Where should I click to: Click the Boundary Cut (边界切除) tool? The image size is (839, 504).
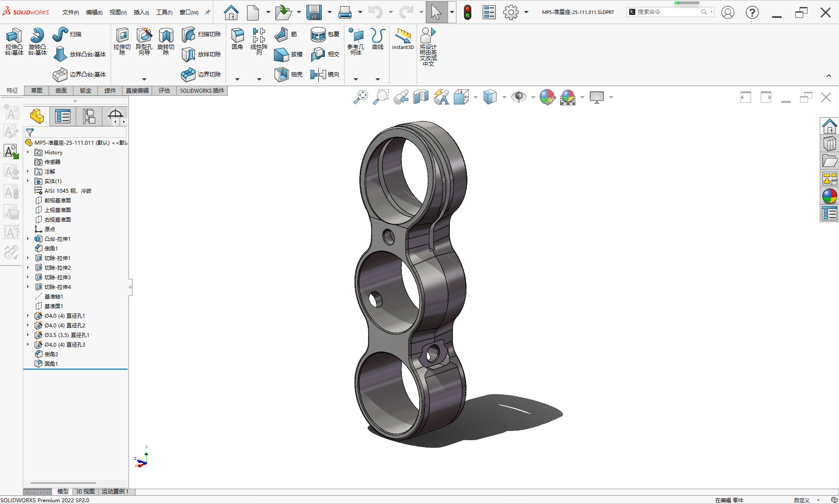(x=201, y=74)
